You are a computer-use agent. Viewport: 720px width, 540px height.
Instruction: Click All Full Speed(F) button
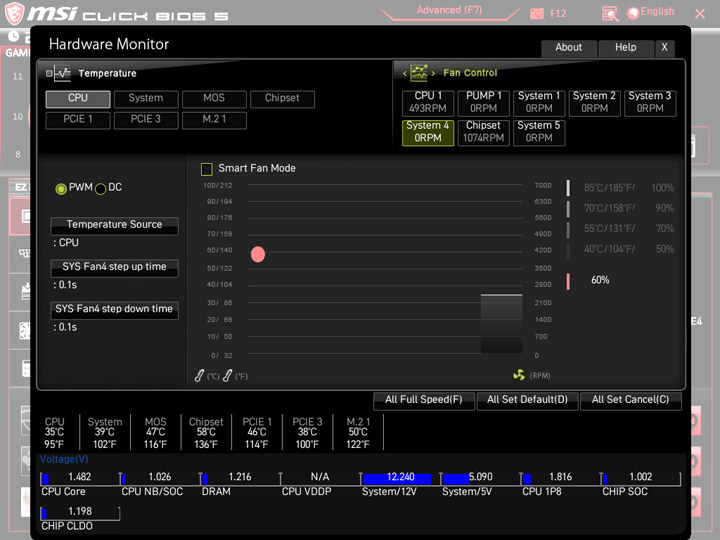[424, 400]
